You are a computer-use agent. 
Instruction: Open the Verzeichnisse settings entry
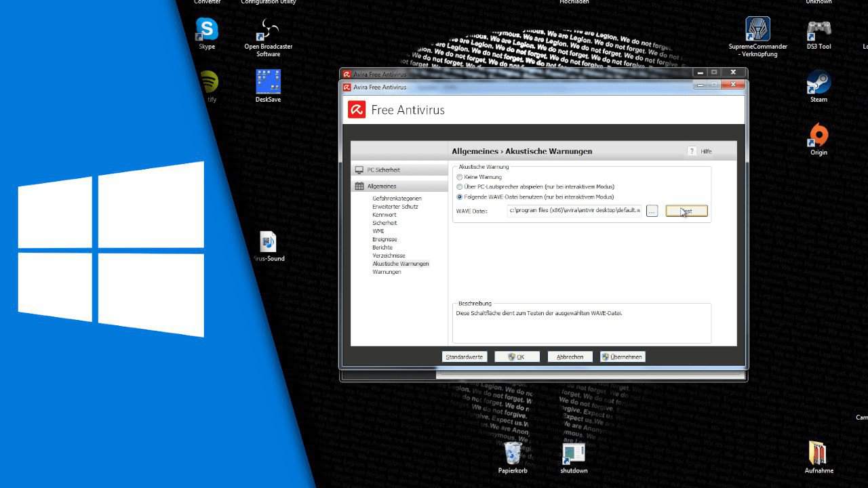[389, 256]
